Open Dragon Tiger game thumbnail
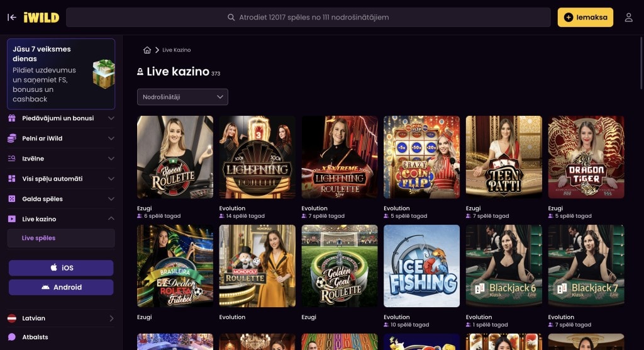 (586, 157)
